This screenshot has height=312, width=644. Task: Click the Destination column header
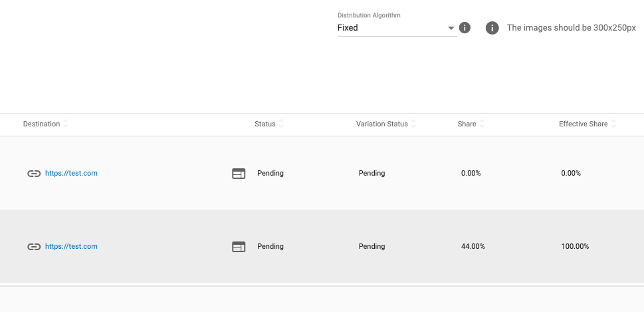(x=41, y=124)
